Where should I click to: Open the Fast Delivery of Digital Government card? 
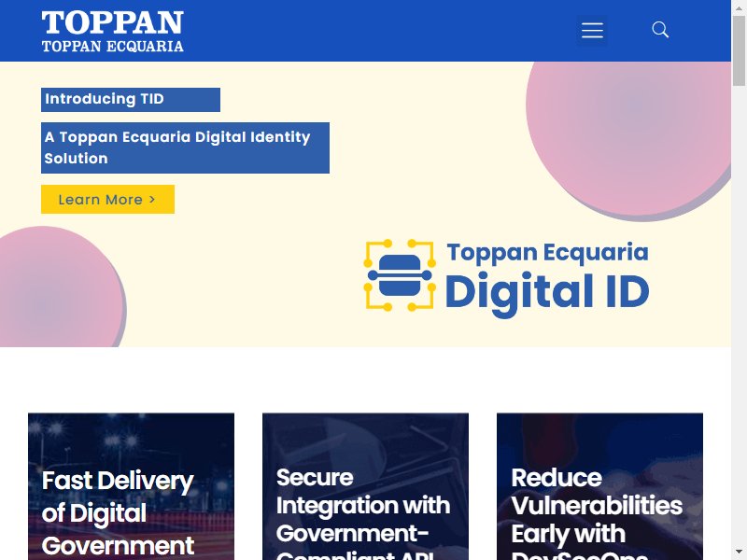tap(131, 486)
